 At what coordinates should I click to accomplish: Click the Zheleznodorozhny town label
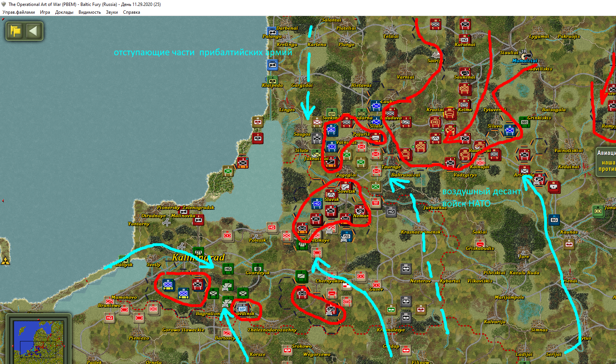[x=272, y=330]
